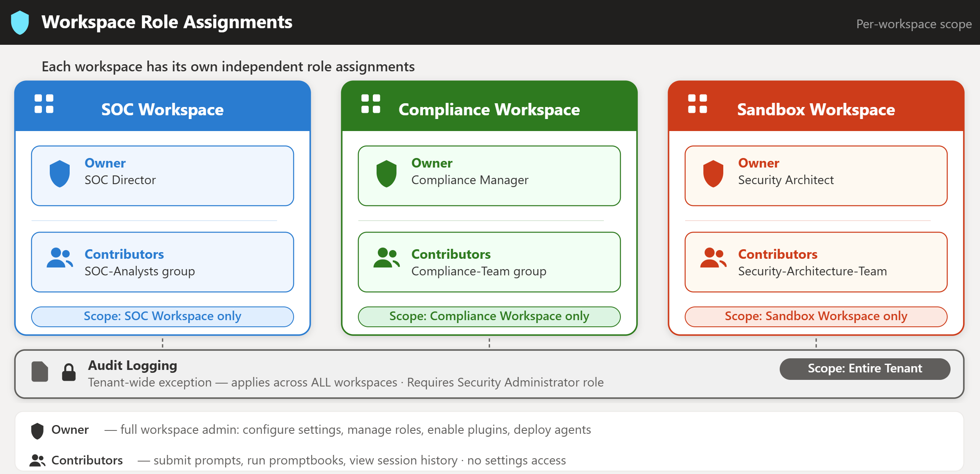Click the Owner legend label
Image resolution: width=980 pixels, height=474 pixels.
[x=70, y=430]
